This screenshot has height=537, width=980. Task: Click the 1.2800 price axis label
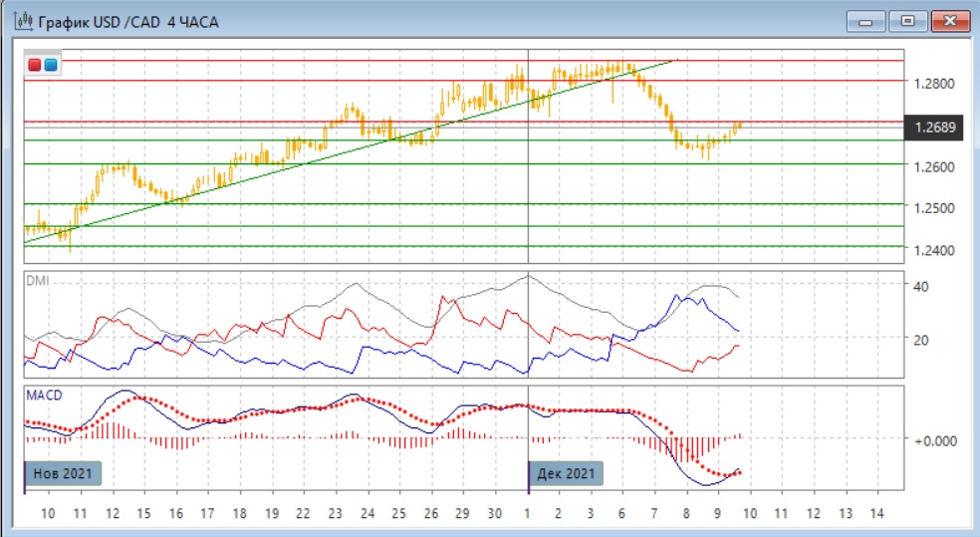934,84
